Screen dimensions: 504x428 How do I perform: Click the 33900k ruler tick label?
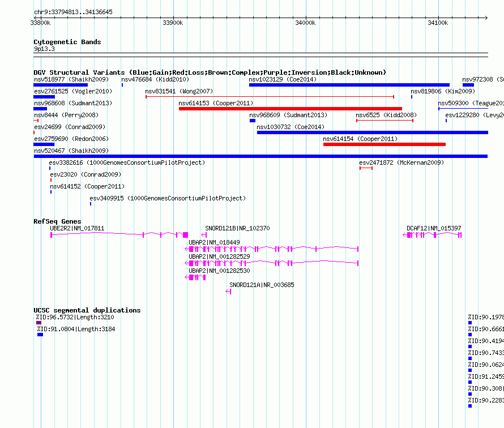173,23
